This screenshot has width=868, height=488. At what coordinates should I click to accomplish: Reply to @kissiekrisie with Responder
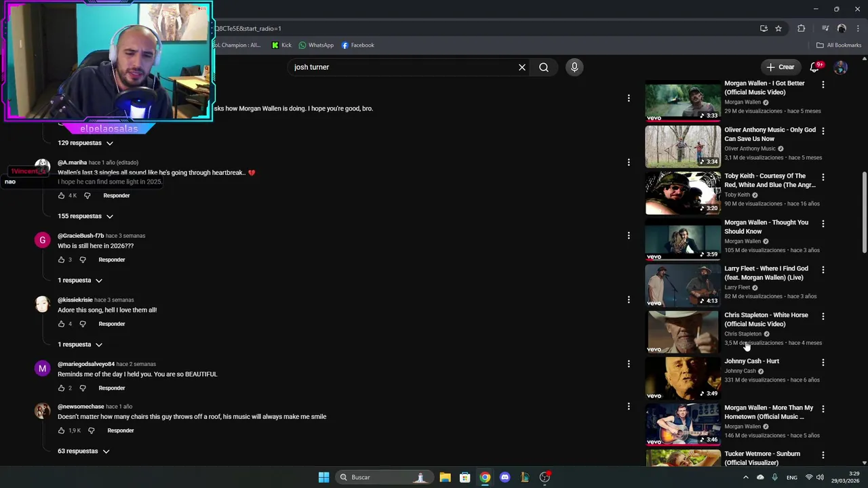click(112, 324)
